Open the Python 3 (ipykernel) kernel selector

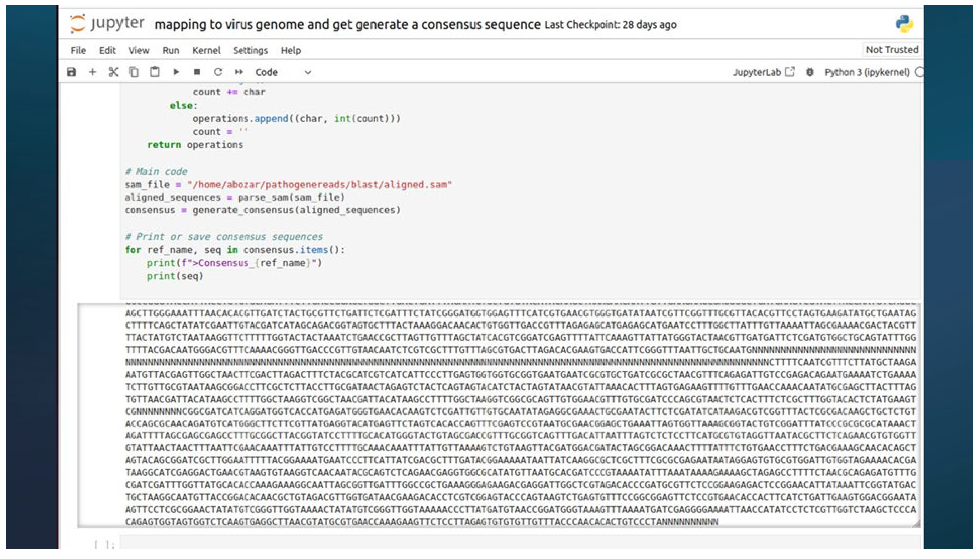coord(866,71)
